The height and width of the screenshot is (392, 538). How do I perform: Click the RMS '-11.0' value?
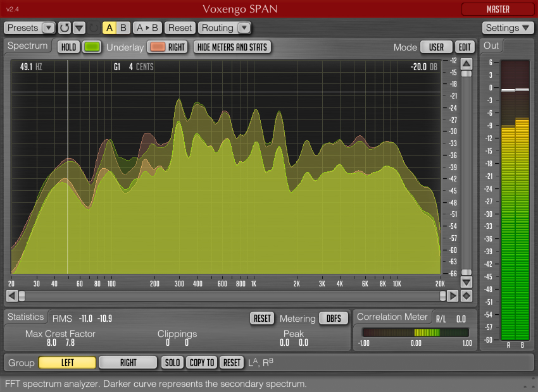pos(85,319)
